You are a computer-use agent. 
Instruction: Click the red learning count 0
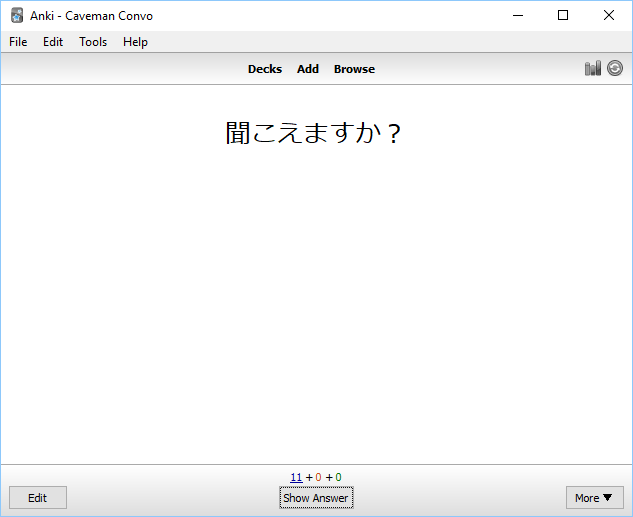(318, 477)
